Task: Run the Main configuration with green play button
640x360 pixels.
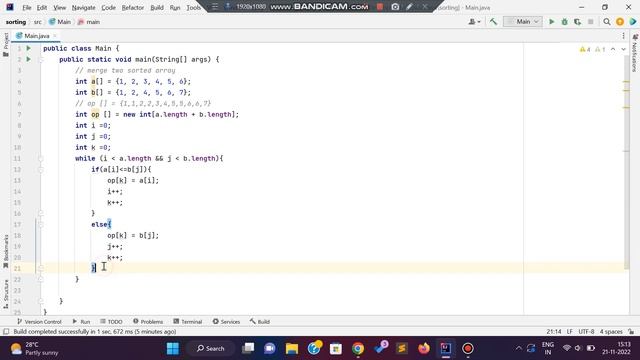Action: (551, 22)
